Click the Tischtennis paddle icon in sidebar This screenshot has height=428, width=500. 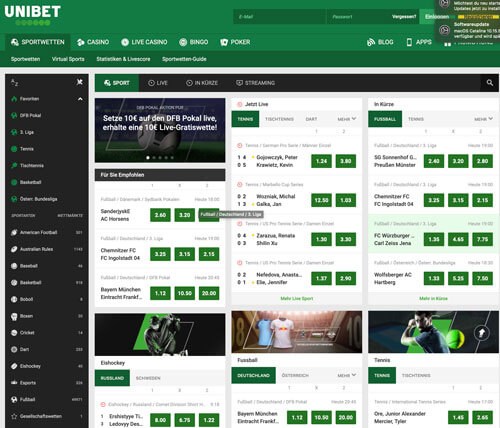coord(14,166)
